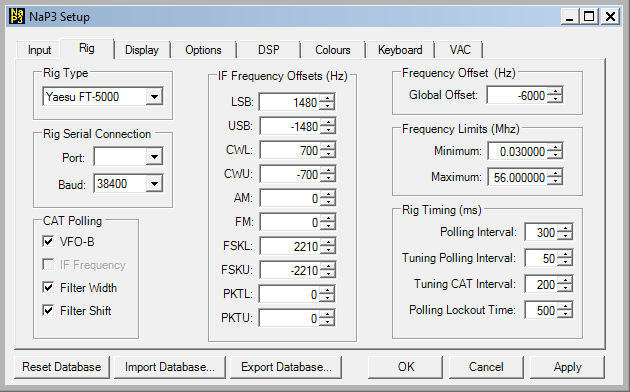Decrease the USB offset with down arrow
Viewport: 630px width, 392px height.
click(x=328, y=130)
